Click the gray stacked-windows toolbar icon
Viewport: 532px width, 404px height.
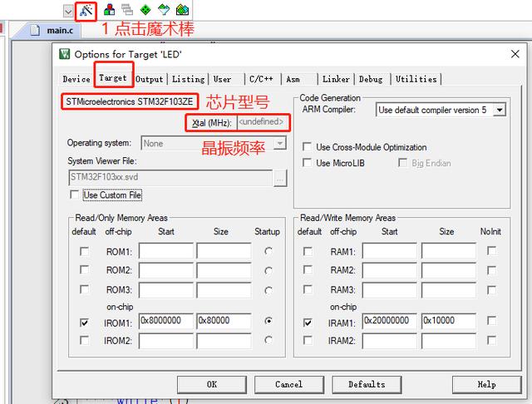[127, 10]
